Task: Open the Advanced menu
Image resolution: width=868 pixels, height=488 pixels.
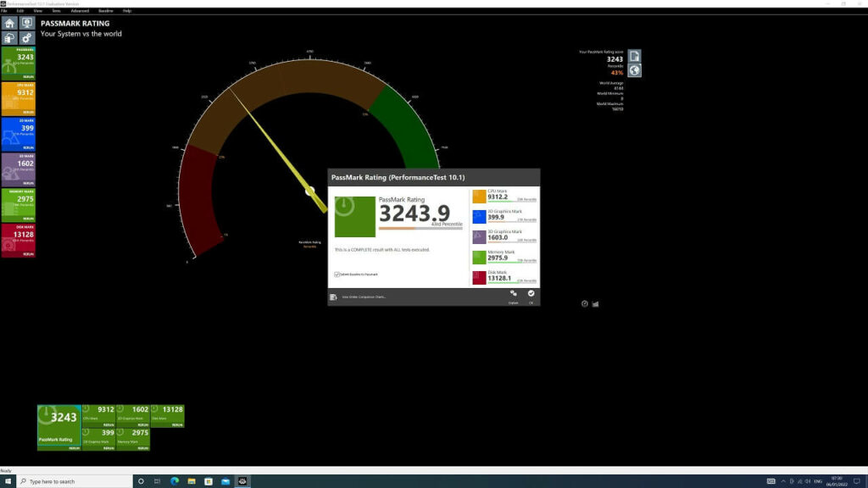Action: pyautogui.click(x=80, y=11)
